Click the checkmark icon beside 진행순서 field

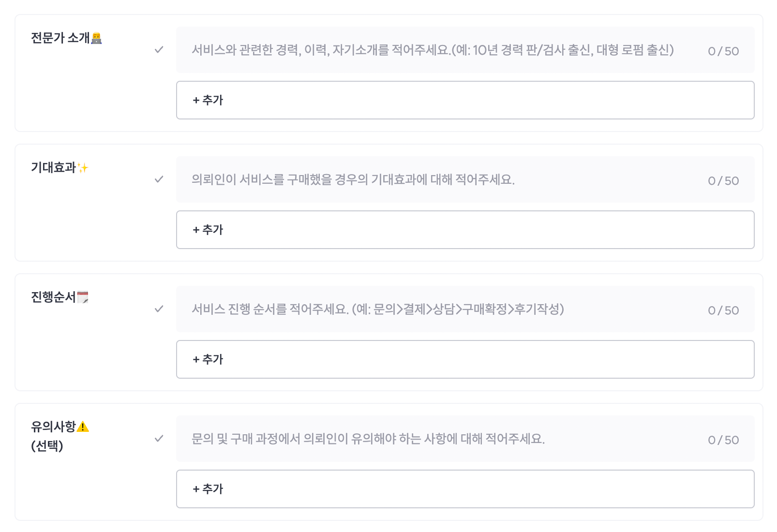pyautogui.click(x=159, y=309)
